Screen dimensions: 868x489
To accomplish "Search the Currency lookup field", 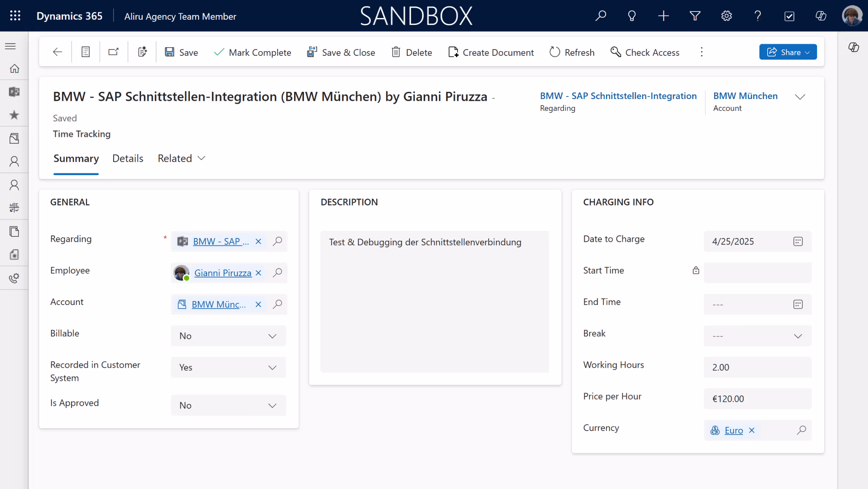I will click(x=801, y=430).
